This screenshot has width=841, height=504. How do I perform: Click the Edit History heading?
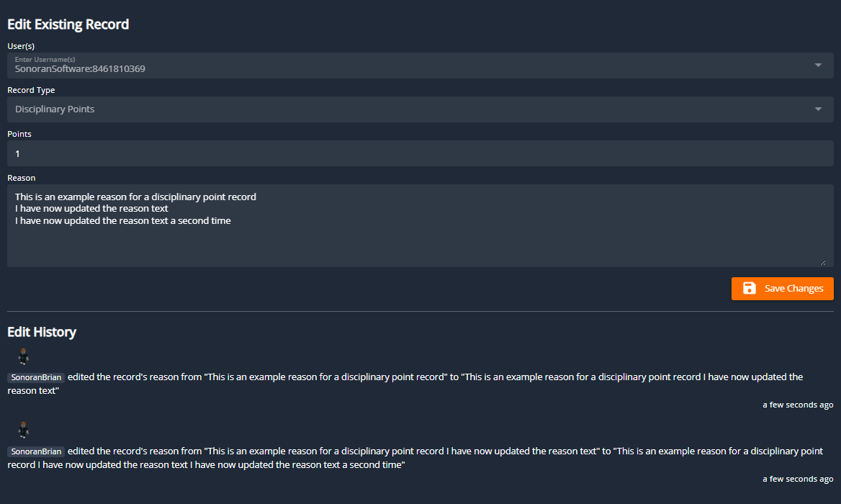click(42, 332)
